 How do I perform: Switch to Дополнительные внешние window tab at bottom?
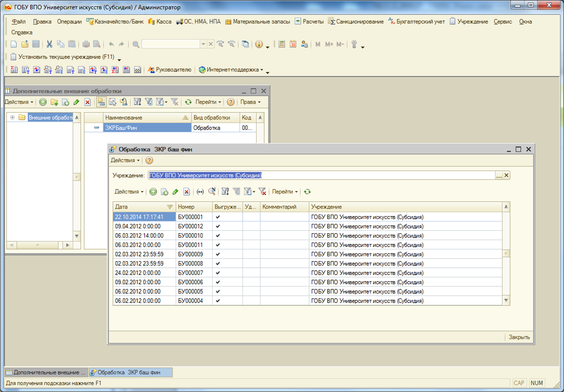coord(46,372)
